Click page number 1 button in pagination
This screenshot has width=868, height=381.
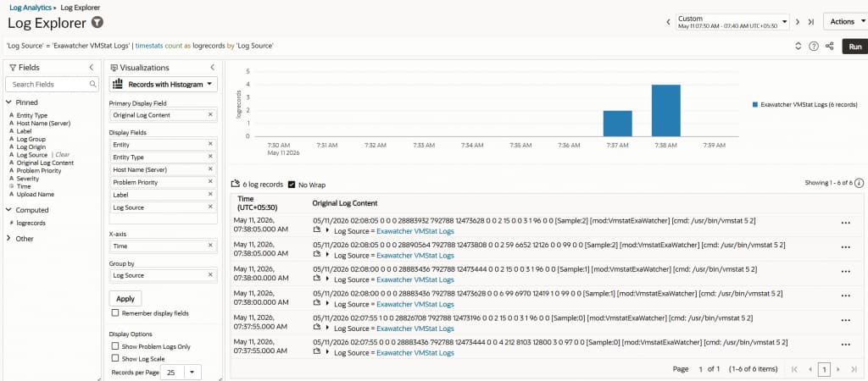pyautogui.click(x=824, y=369)
